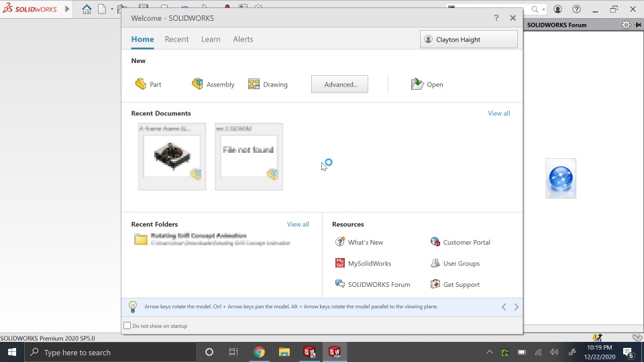This screenshot has height=362, width=644.
Task: Open the Windows notification center
Action: click(628, 352)
